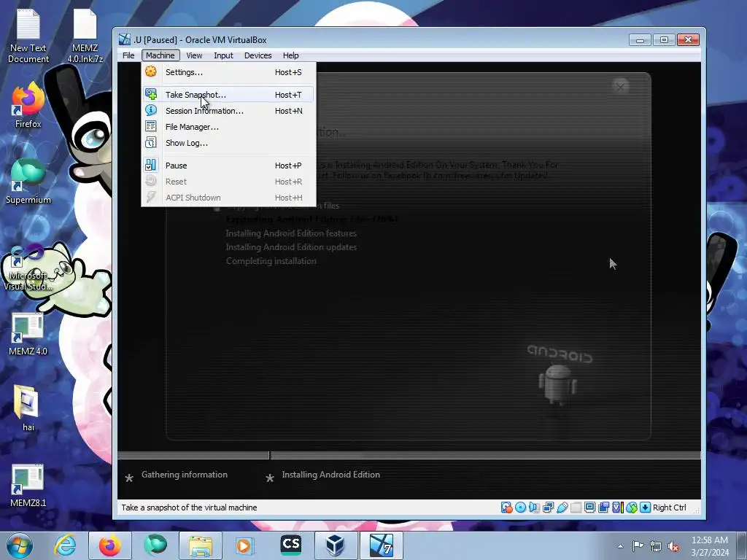Open the Help menu
This screenshot has height=560, width=747.
tap(290, 55)
